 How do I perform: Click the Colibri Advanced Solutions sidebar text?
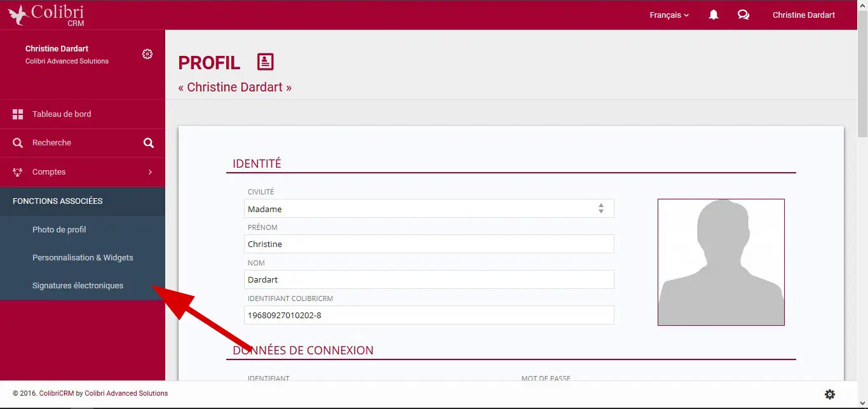coord(67,62)
